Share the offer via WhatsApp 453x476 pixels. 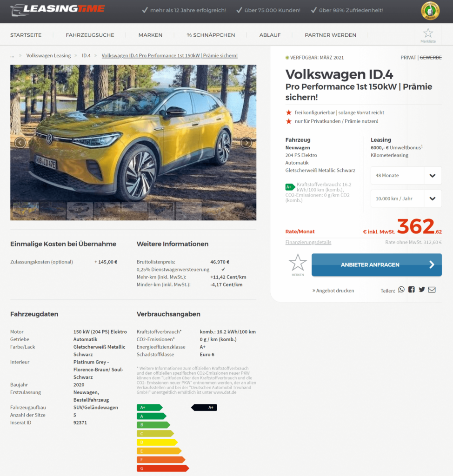pos(401,290)
